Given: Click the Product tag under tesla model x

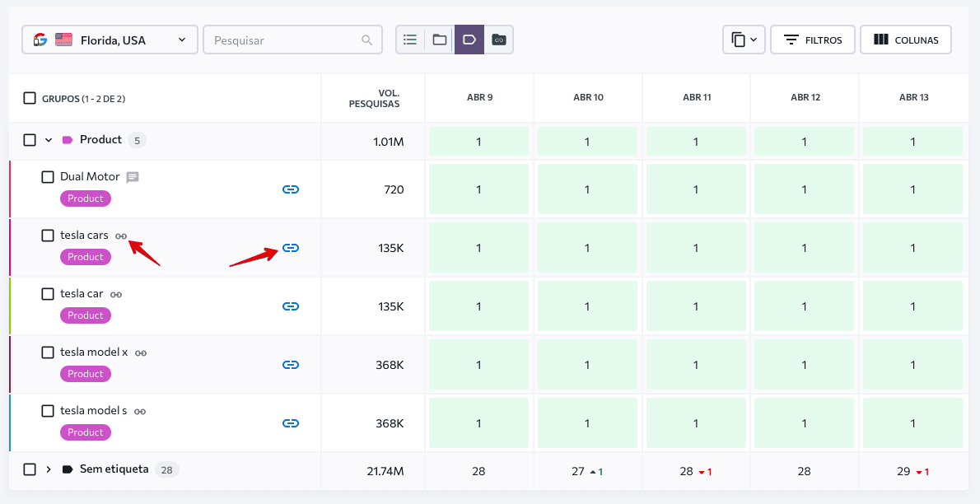Looking at the screenshot, I should (86, 374).
